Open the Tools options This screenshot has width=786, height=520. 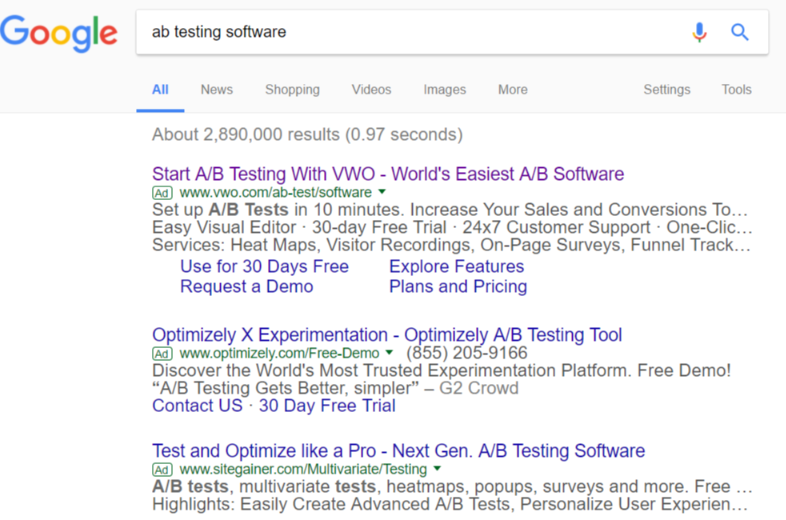(736, 90)
